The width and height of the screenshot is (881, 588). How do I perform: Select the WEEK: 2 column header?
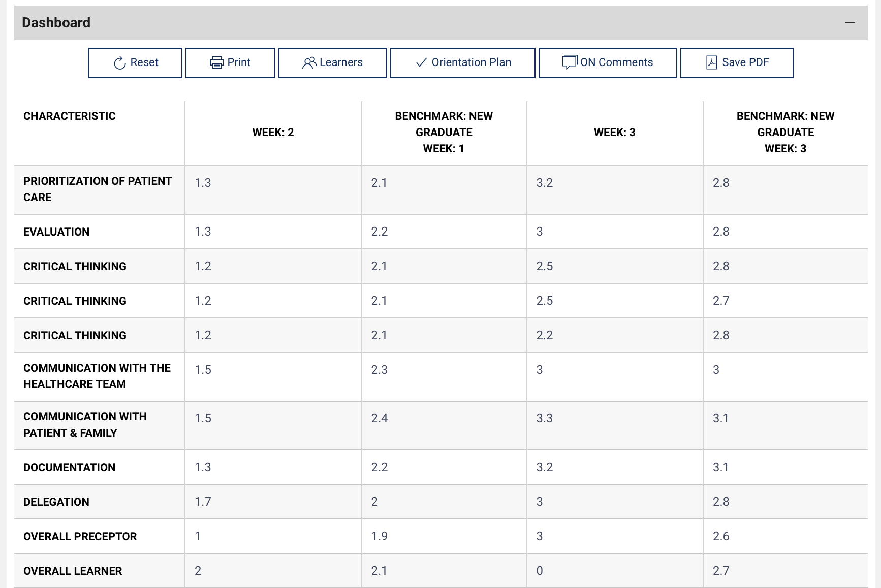pos(273,133)
